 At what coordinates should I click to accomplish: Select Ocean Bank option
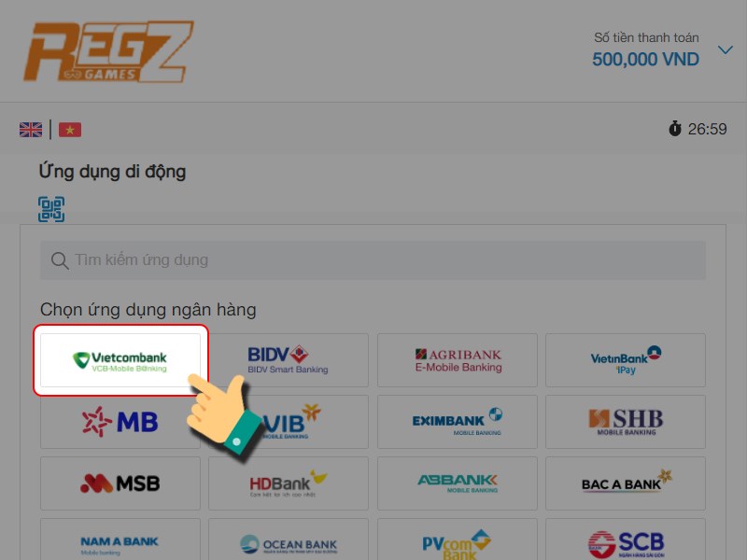coord(289,539)
